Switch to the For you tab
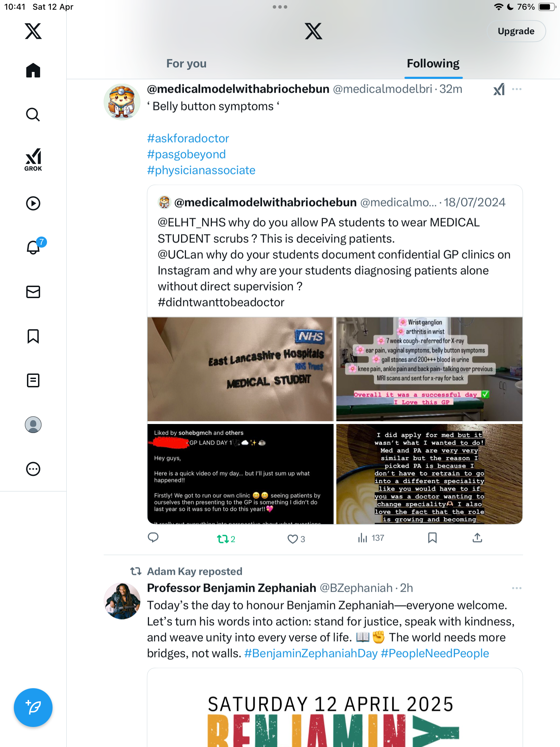Screen dimensions: 560x747 pyautogui.click(x=186, y=64)
